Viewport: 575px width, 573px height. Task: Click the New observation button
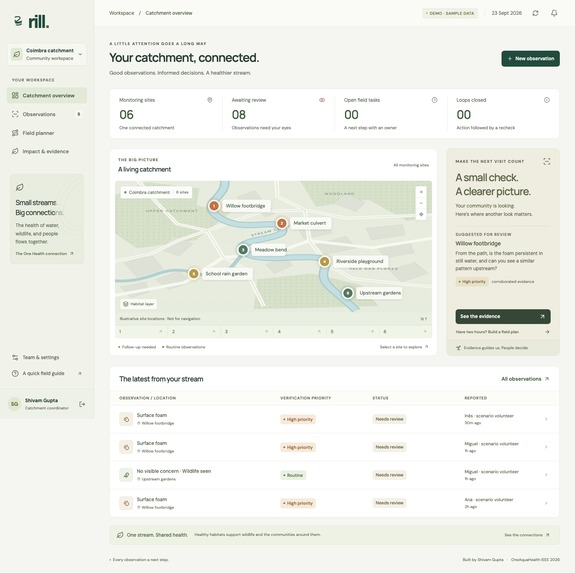530,59
